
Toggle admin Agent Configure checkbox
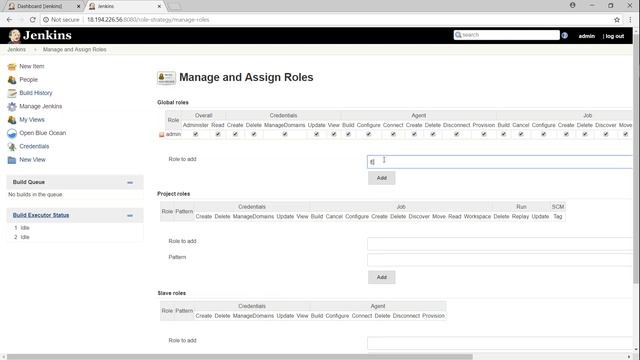(369, 134)
